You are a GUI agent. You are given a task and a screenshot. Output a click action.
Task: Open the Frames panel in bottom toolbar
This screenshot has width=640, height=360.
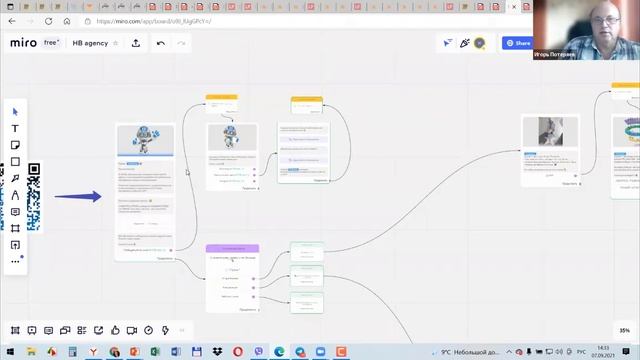pyautogui.click(x=15, y=331)
